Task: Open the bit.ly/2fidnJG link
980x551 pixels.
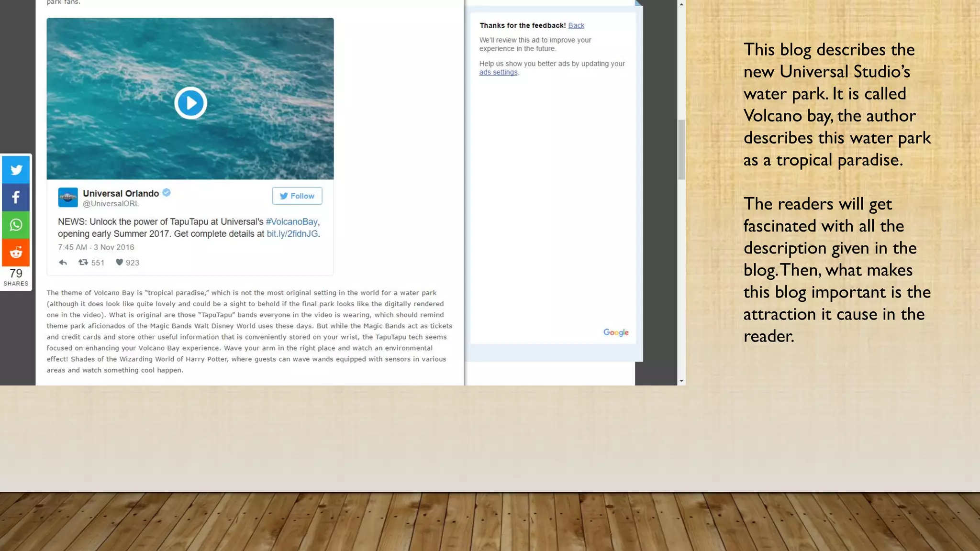Action: click(292, 234)
